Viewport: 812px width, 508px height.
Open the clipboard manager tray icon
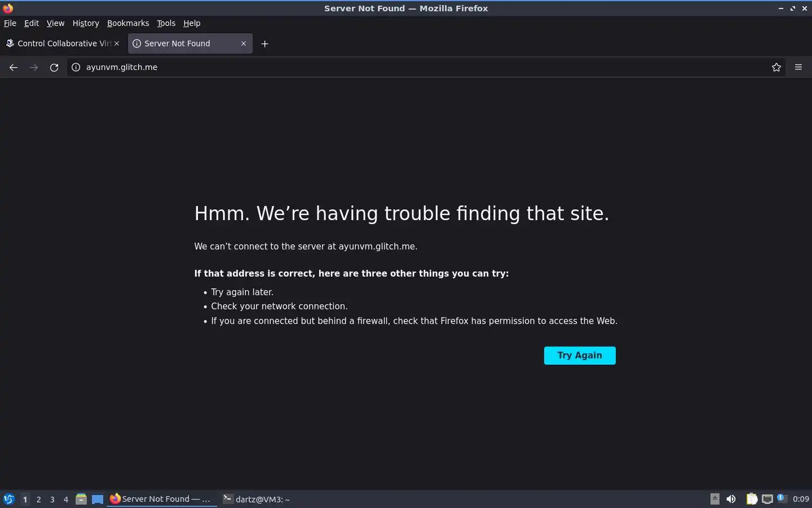(x=752, y=499)
